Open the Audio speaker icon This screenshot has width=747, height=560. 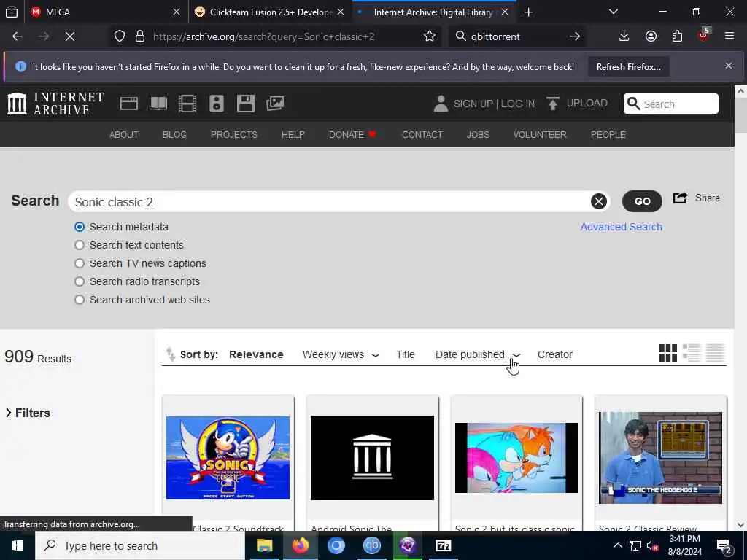(216, 104)
